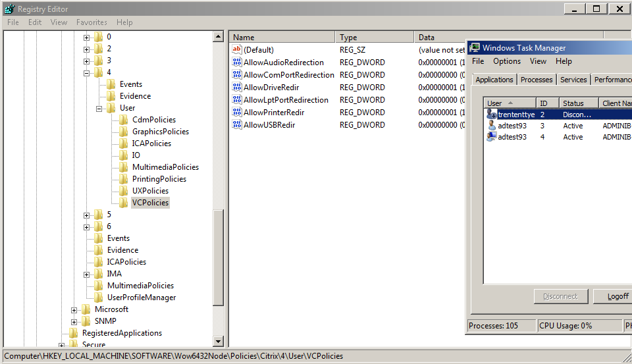Click the AllowLptPortRedirection DWORD icon
The image size is (632, 364).
[x=237, y=99]
